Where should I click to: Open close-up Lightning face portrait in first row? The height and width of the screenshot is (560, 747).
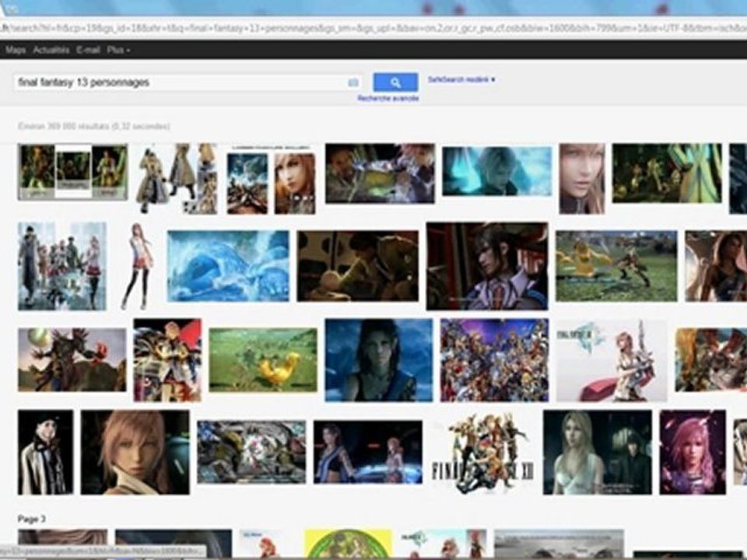point(582,179)
